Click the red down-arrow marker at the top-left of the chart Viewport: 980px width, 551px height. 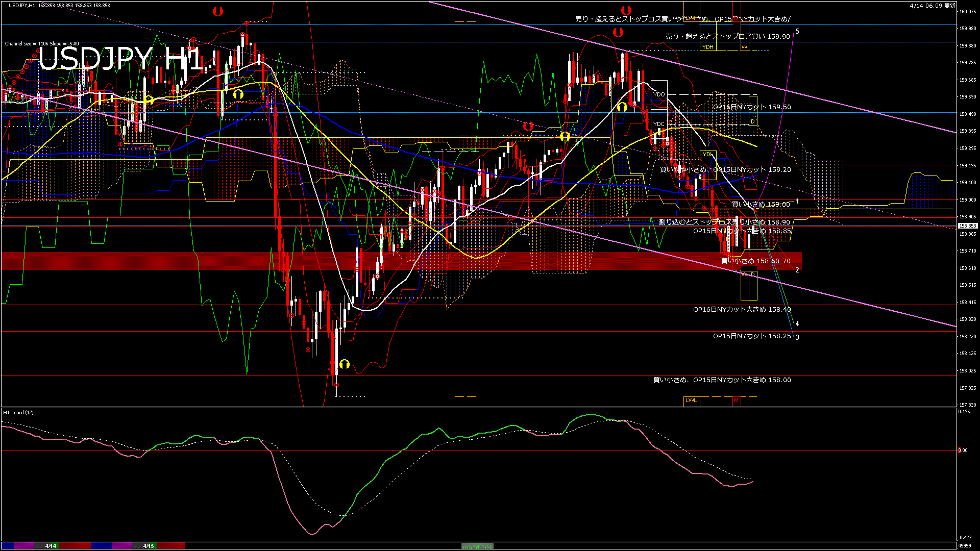point(218,11)
